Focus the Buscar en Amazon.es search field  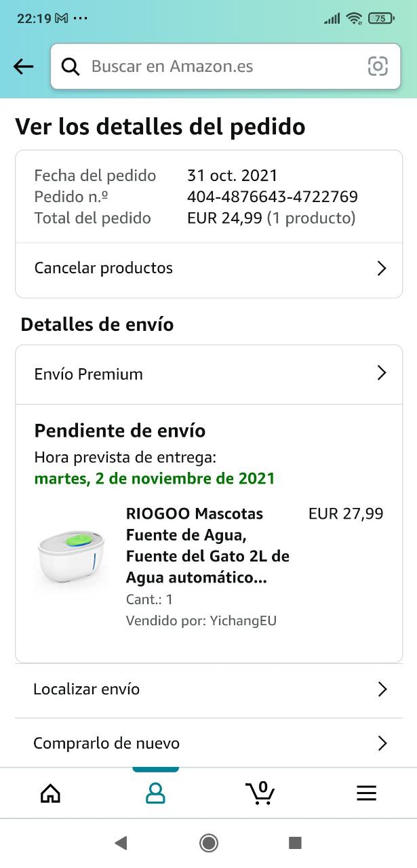[x=224, y=66]
